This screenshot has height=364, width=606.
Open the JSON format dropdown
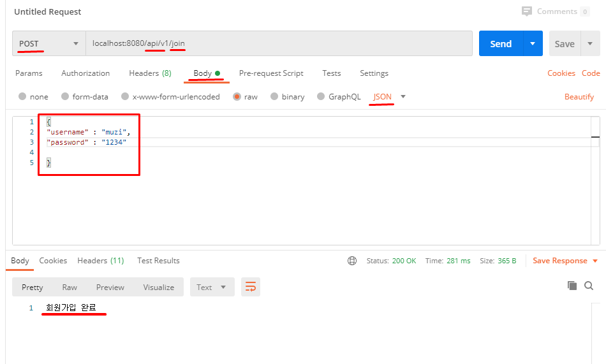point(403,97)
